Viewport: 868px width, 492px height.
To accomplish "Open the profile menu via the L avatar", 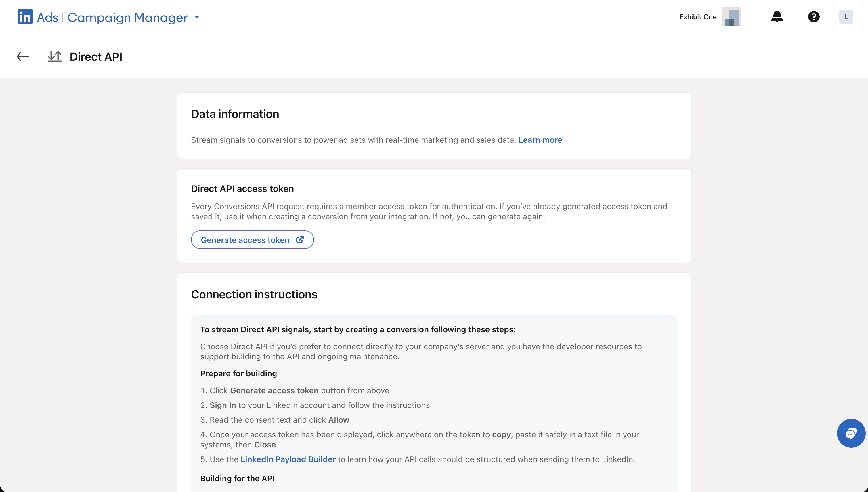I will coord(846,17).
